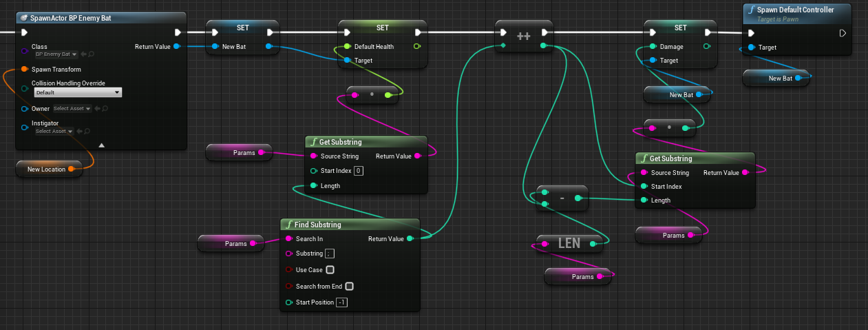868x330 pixels.
Task: Click the red Use Case pin
Action: click(x=289, y=269)
